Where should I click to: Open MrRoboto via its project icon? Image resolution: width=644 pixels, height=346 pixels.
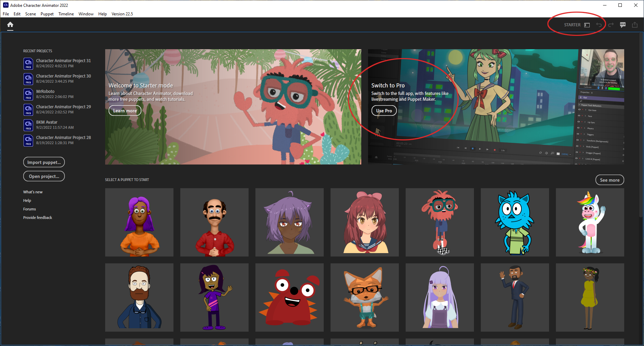[x=29, y=94]
